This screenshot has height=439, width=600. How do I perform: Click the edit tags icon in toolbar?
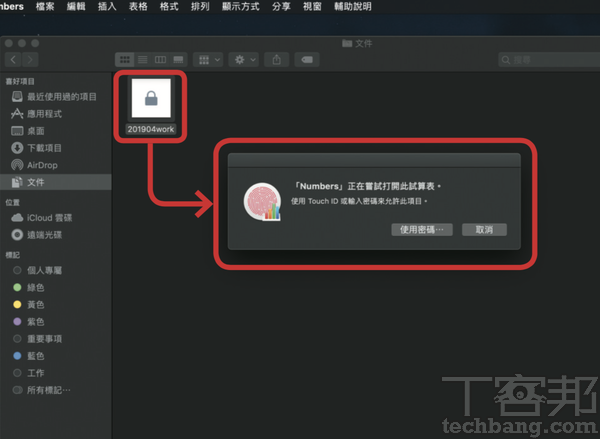pyautogui.click(x=307, y=60)
